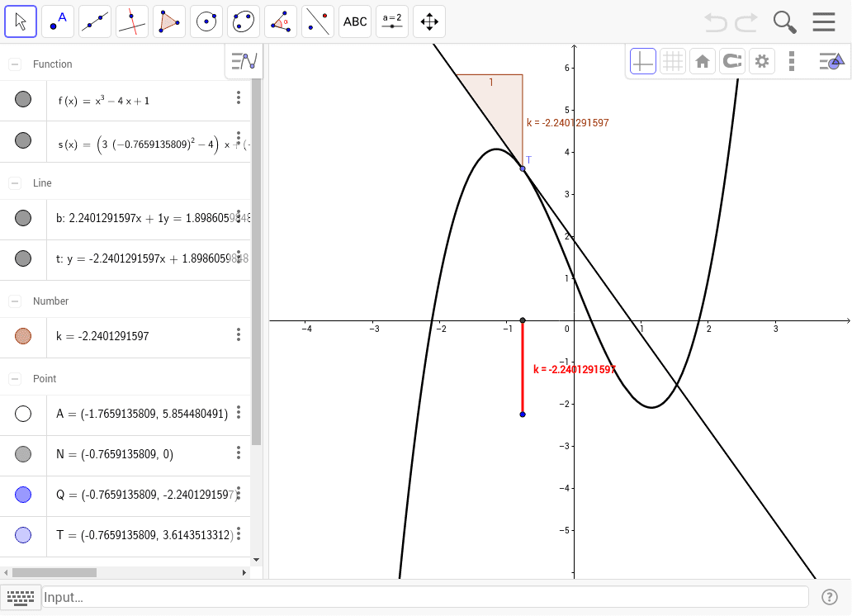Open more options for f(x) row
The image size is (852, 616).
pos(239,97)
